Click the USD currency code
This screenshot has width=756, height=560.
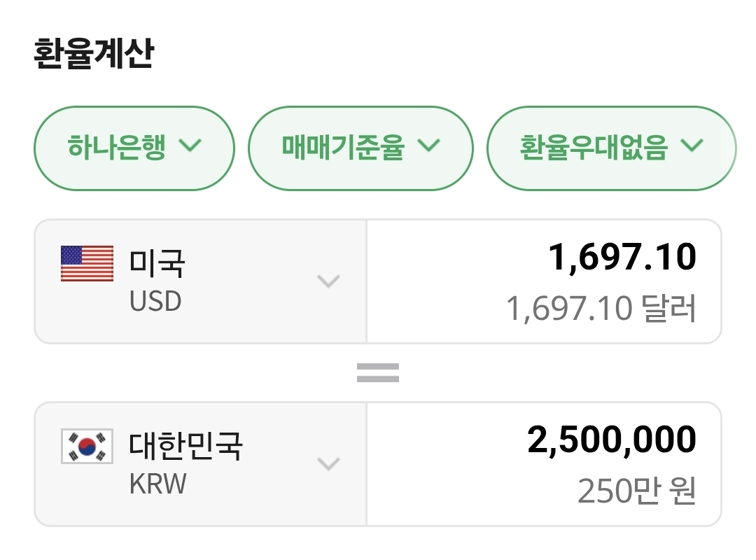(155, 302)
